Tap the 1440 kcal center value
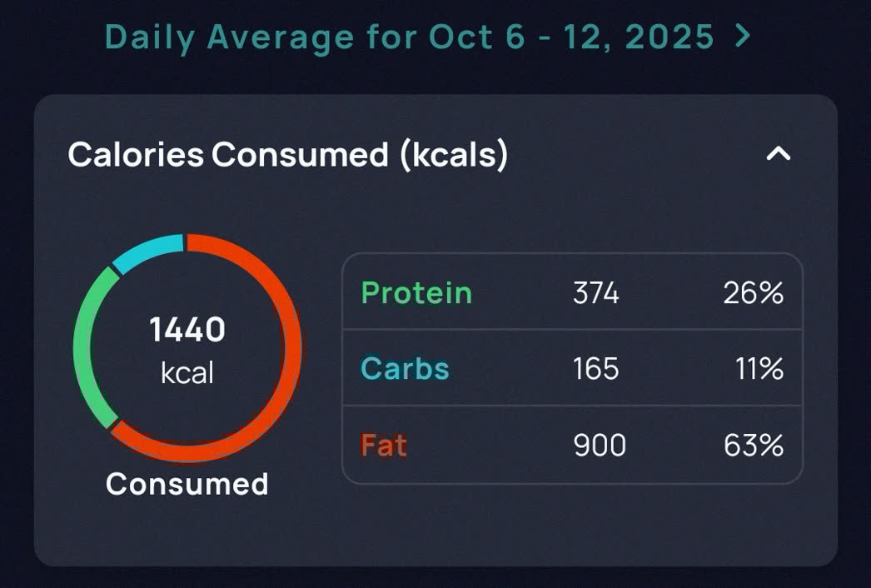 click(187, 329)
